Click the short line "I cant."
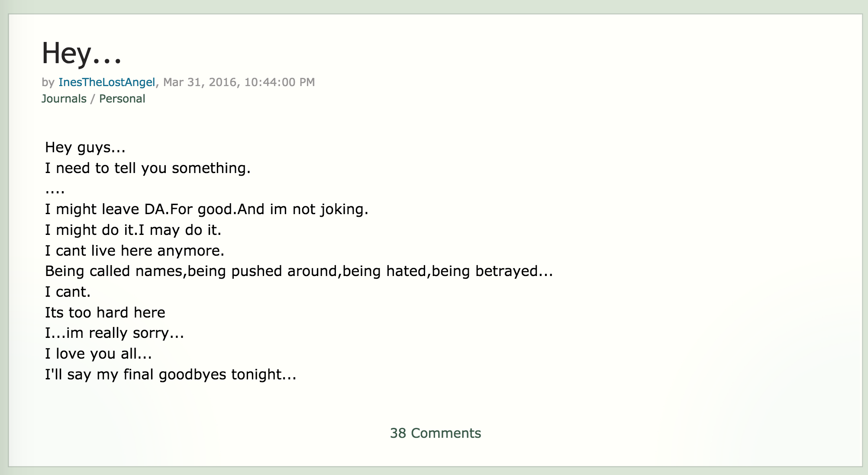The height and width of the screenshot is (475, 868). (68, 292)
